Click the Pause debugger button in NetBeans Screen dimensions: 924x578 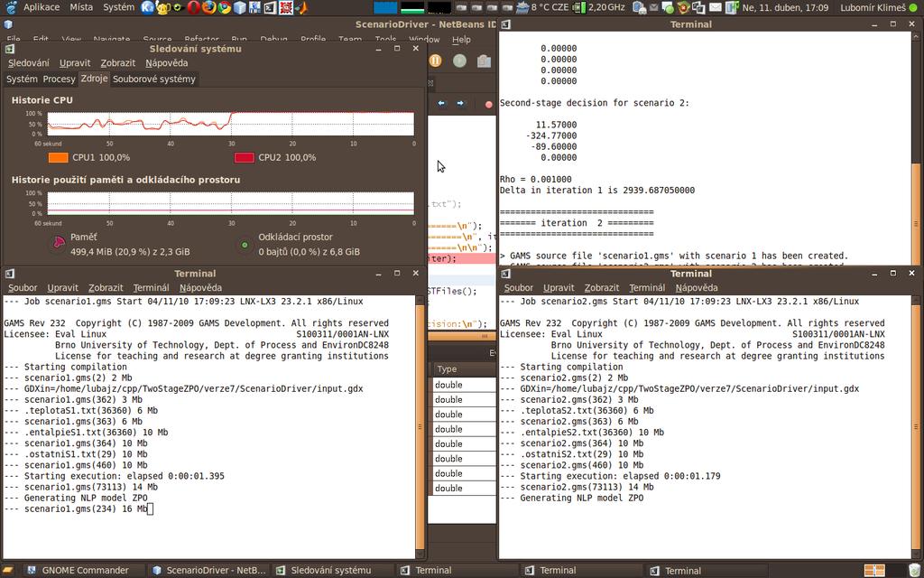point(435,61)
